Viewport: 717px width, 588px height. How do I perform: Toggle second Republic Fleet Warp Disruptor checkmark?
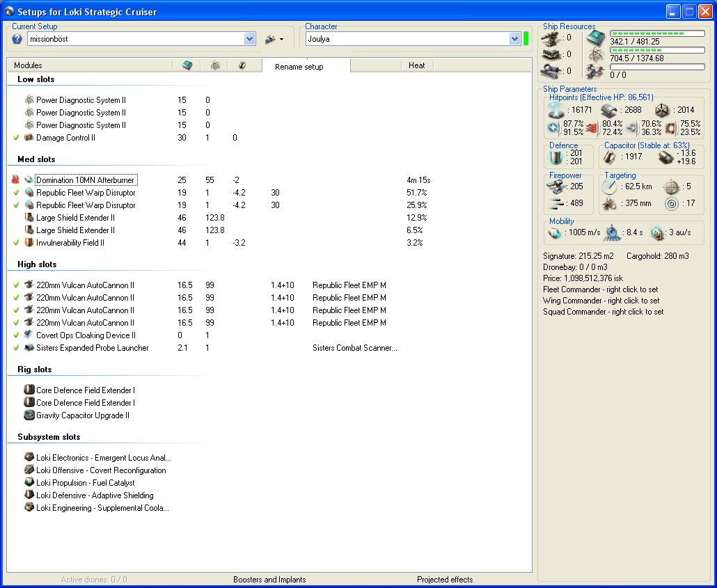(17, 205)
